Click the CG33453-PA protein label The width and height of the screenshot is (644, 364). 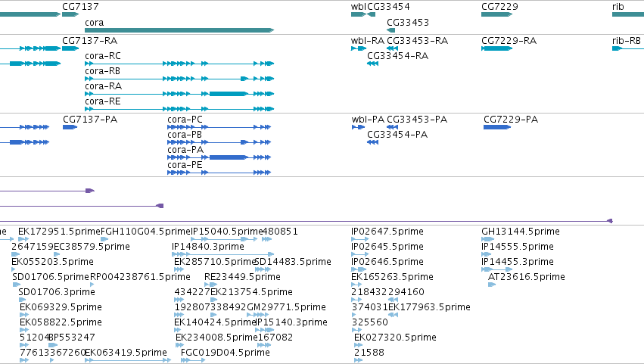pyautogui.click(x=417, y=120)
